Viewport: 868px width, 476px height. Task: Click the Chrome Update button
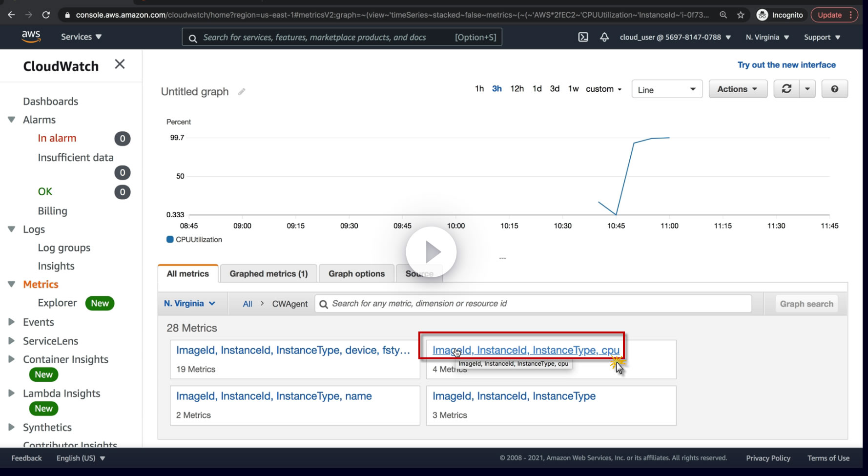[834, 15]
